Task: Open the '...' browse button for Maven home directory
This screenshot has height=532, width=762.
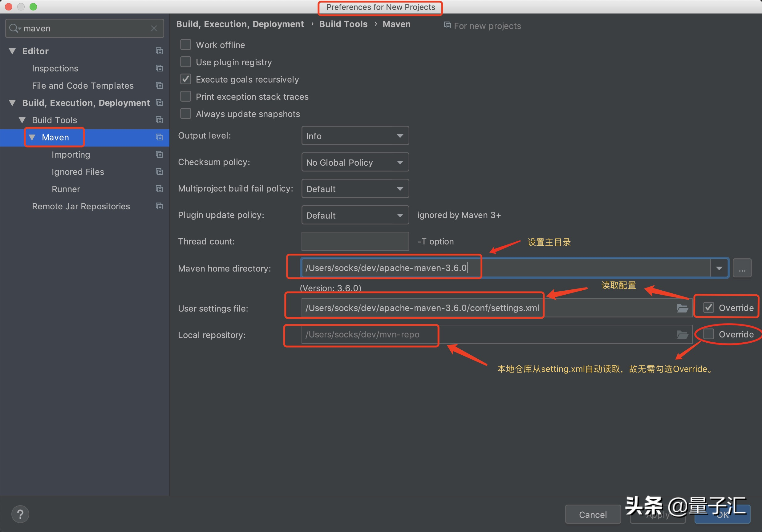Action: click(x=742, y=268)
